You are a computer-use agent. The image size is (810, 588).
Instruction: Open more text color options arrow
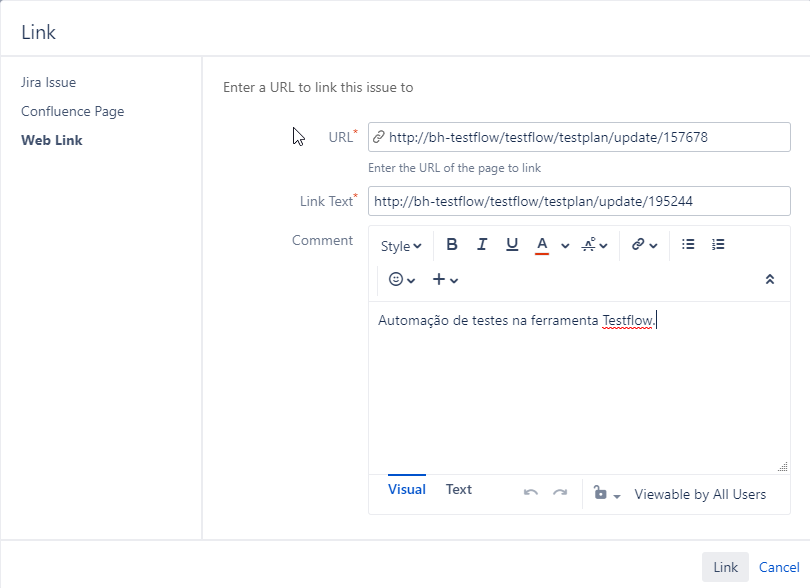(565, 246)
